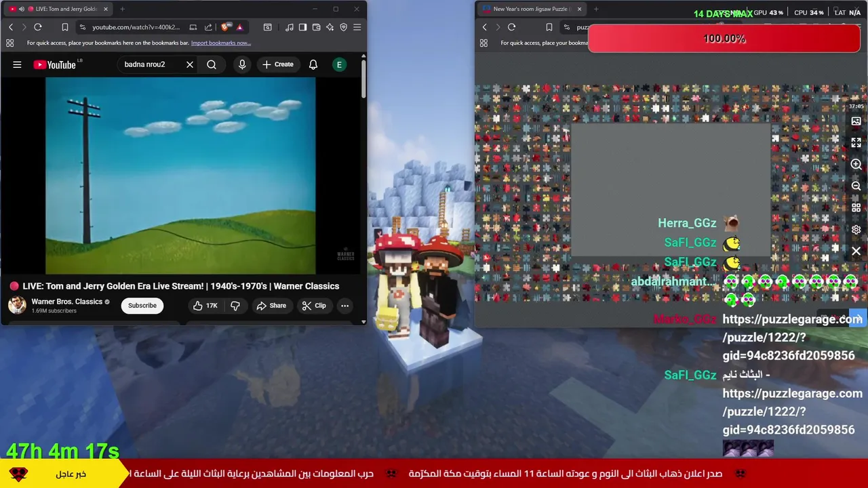Open Warner Bros. Classics channel avatar
The height and width of the screenshot is (488, 868).
click(x=17, y=305)
